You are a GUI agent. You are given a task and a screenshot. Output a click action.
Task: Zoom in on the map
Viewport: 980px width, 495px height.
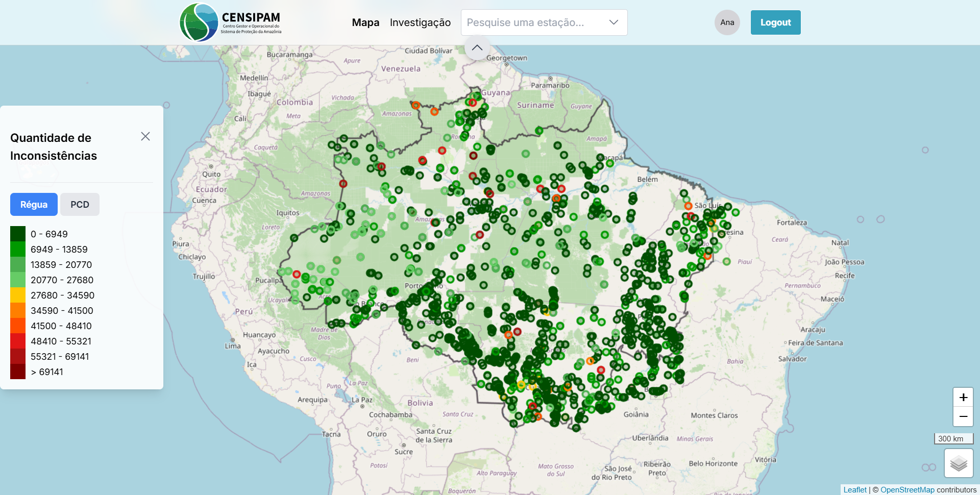tap(963, 397)
